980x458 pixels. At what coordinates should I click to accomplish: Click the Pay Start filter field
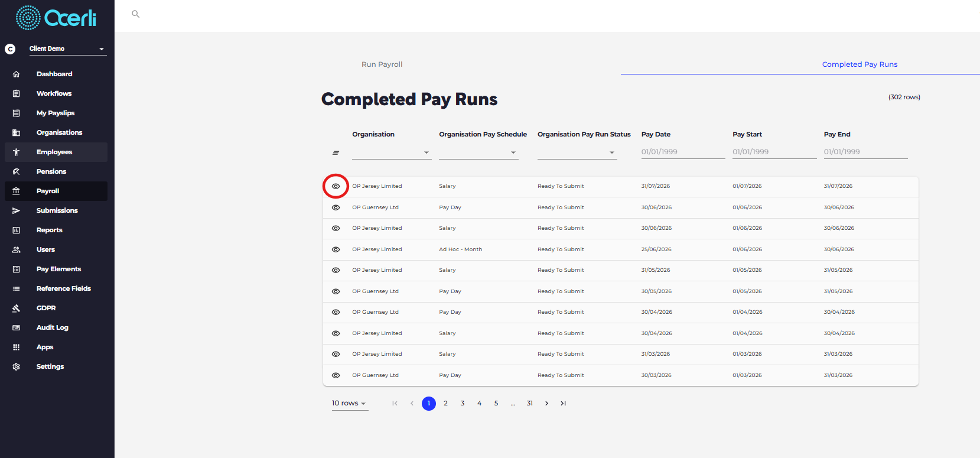(x=774, y=152)
